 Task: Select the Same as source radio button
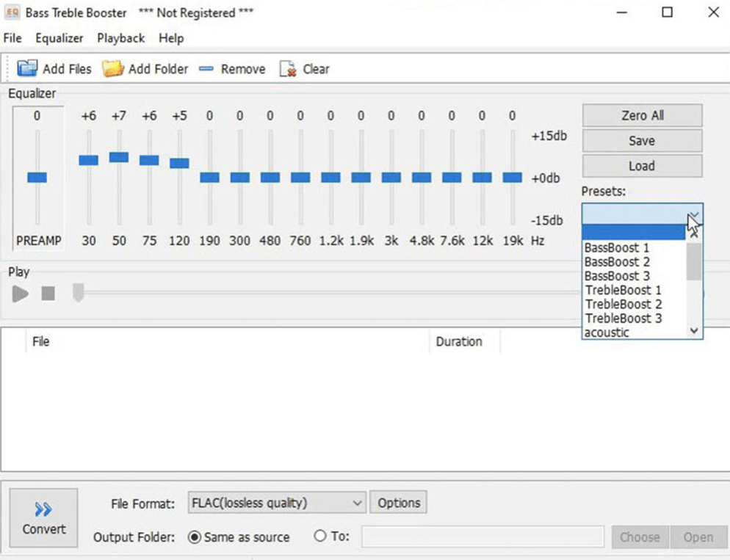coord(195,537)
